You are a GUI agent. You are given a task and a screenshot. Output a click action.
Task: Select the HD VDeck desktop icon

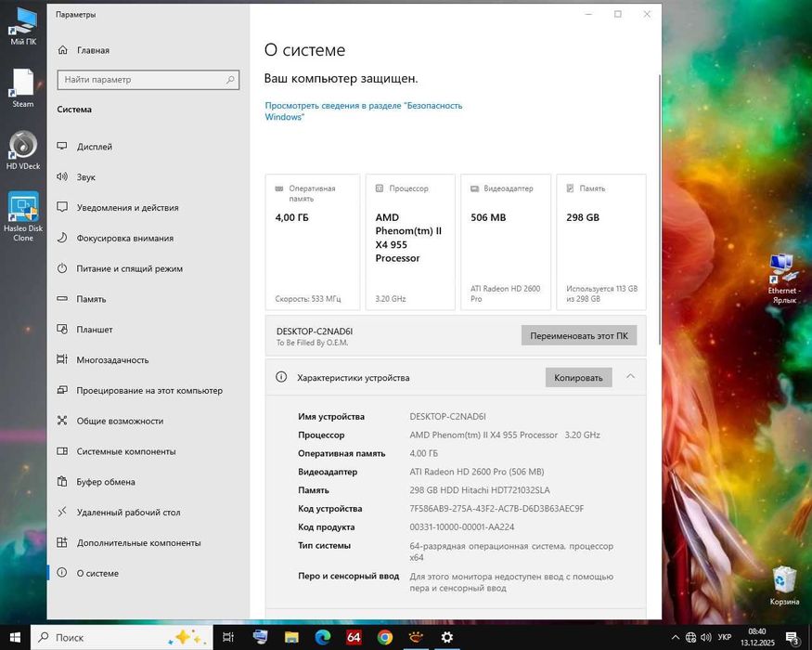[23, 150]
